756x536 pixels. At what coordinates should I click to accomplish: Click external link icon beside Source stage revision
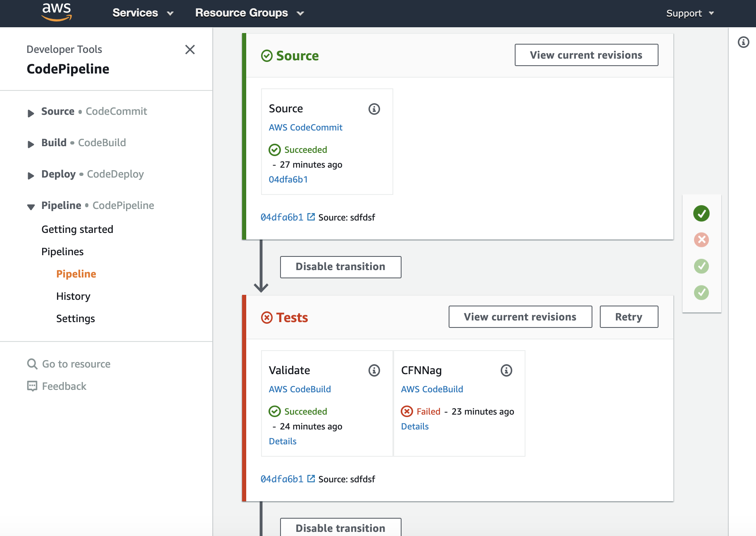coord(311,217)
